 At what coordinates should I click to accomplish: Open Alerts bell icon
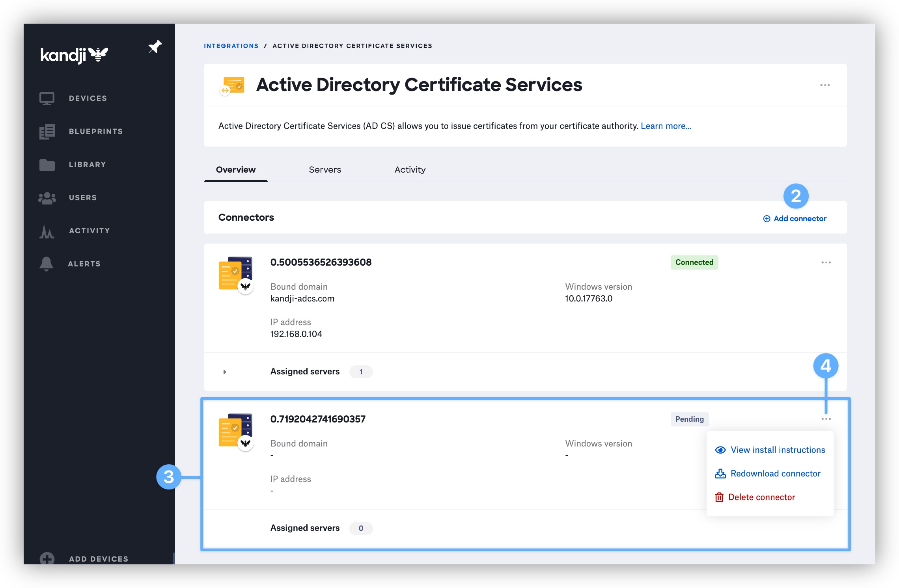click(47, 264)
